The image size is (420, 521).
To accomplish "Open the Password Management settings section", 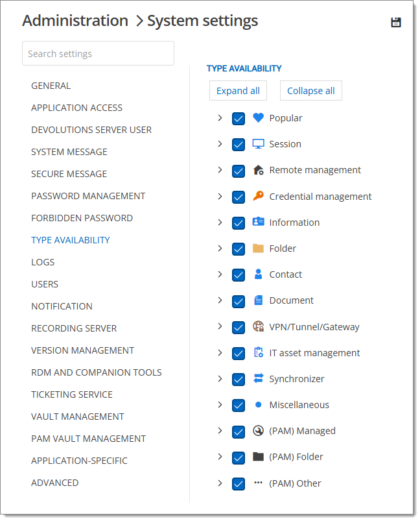I will pyautogui.click(x=88, y=196).
